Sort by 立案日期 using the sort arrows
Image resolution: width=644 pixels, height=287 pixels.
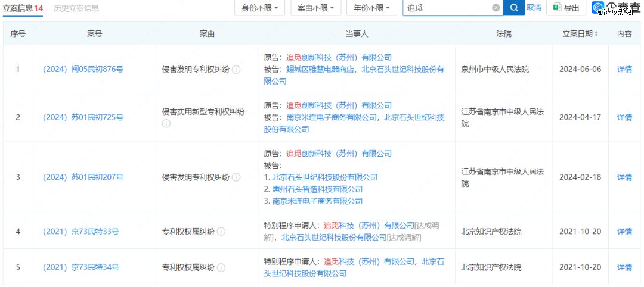[x=596, y=33]
